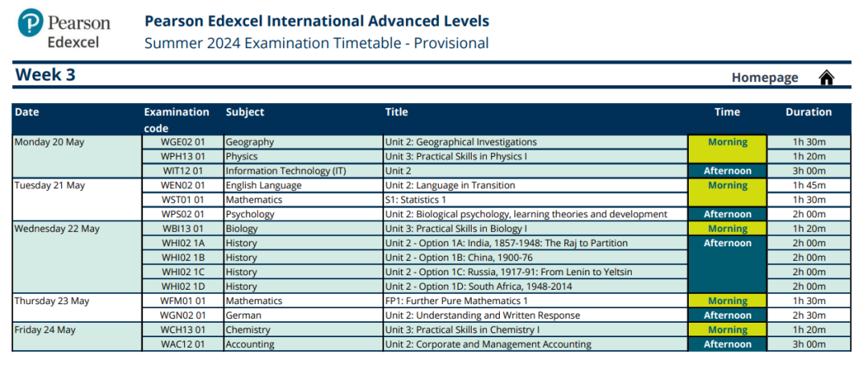Click the home icon beside Homepage
The height and width of the screenshot is (375, 868).
click(826, 77)
